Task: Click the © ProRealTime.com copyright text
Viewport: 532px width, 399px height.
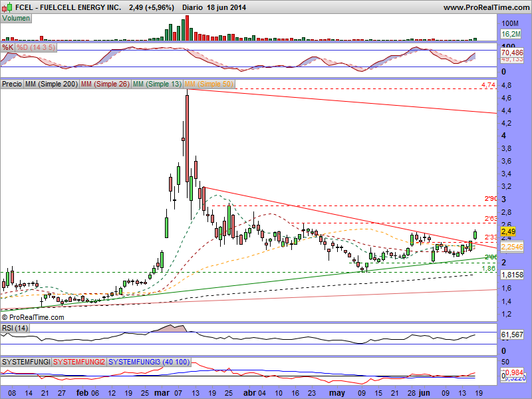Action: (x=33, y=318)
